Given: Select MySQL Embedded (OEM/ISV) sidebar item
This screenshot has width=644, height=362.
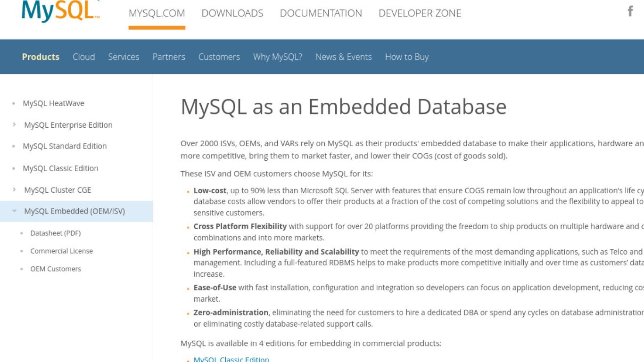Looking at the screenshot, I should tap(74, 211).
